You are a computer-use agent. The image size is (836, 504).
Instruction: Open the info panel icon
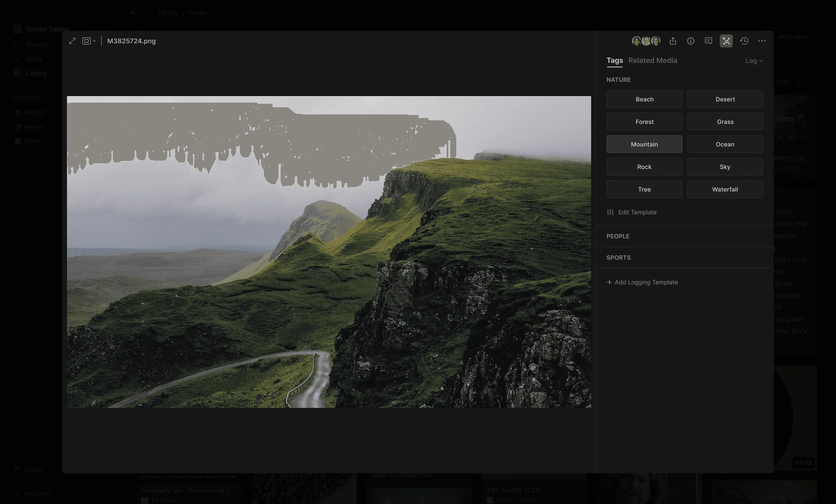click(x=690, y=41)
